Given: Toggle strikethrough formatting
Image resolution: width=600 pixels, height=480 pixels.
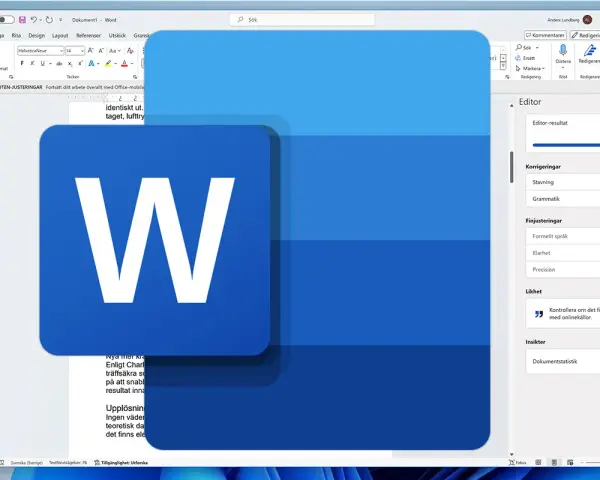Looking at the screenshot, I should 59,64.
